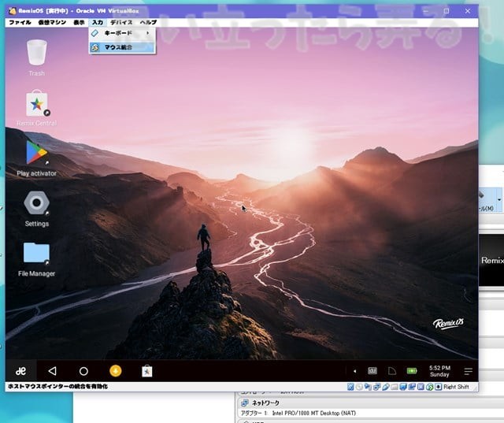Viewport: 504px width, 423px height.
Task: Open the Remix OS start menu button
Action: pyautogui.click(x=21, y=371)
